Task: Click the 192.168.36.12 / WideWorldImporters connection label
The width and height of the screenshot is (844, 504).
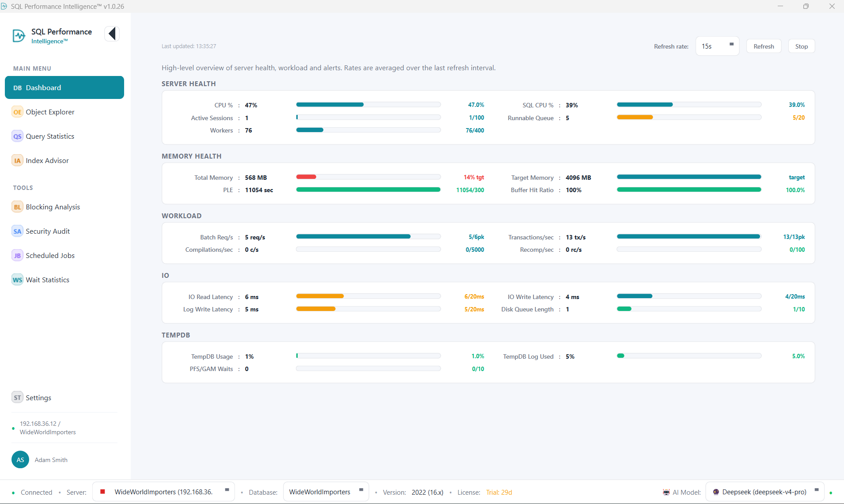Action: [x=48, y=428]
